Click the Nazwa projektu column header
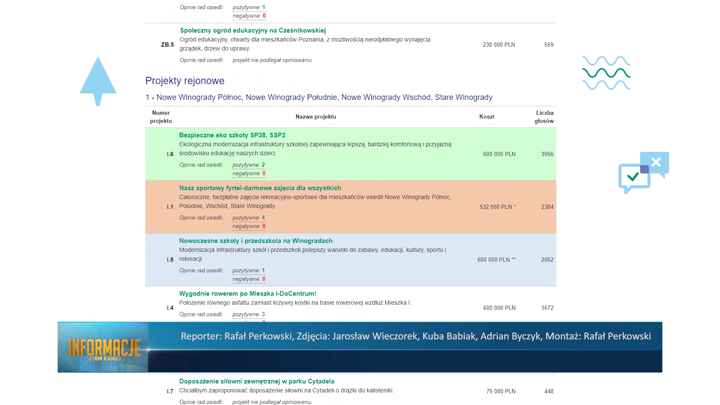The image size is (720, 405). click(x=315, y=117)
